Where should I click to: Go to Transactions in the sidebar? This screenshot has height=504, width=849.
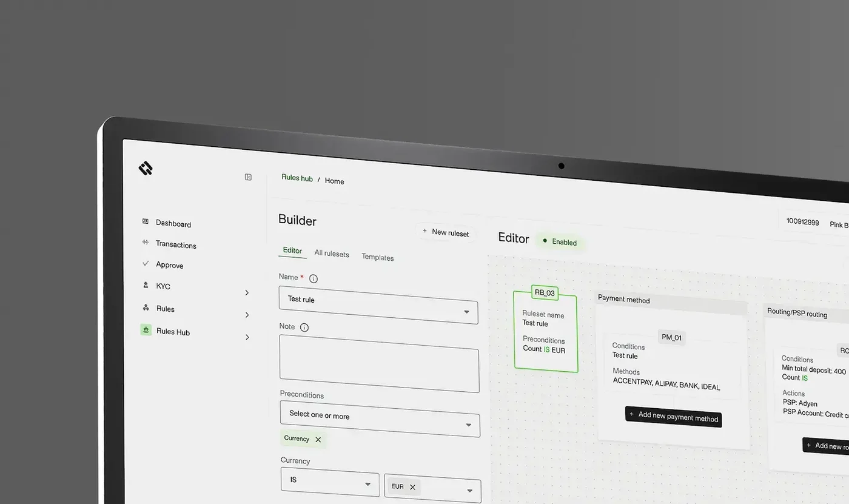(176, 244)
